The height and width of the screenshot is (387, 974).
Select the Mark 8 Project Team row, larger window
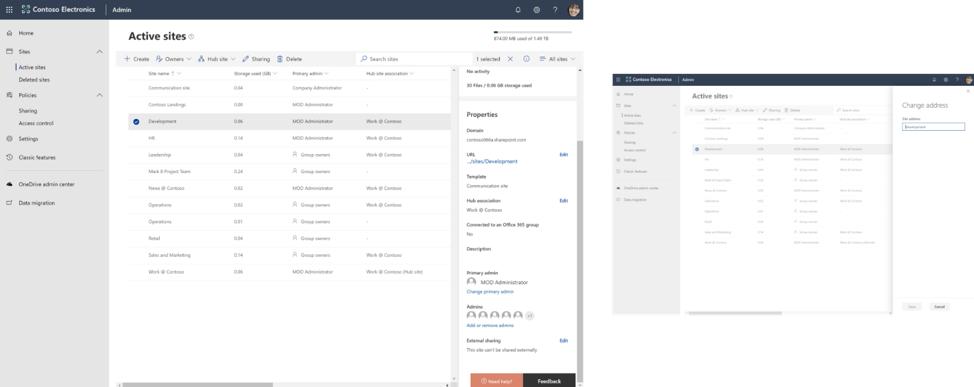tap(289, 171)
